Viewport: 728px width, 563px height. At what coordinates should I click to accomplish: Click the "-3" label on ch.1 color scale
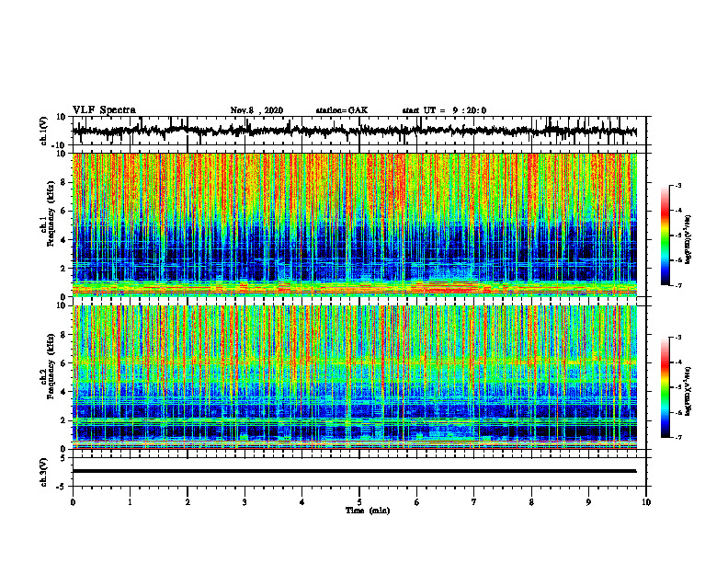point(678,185)
